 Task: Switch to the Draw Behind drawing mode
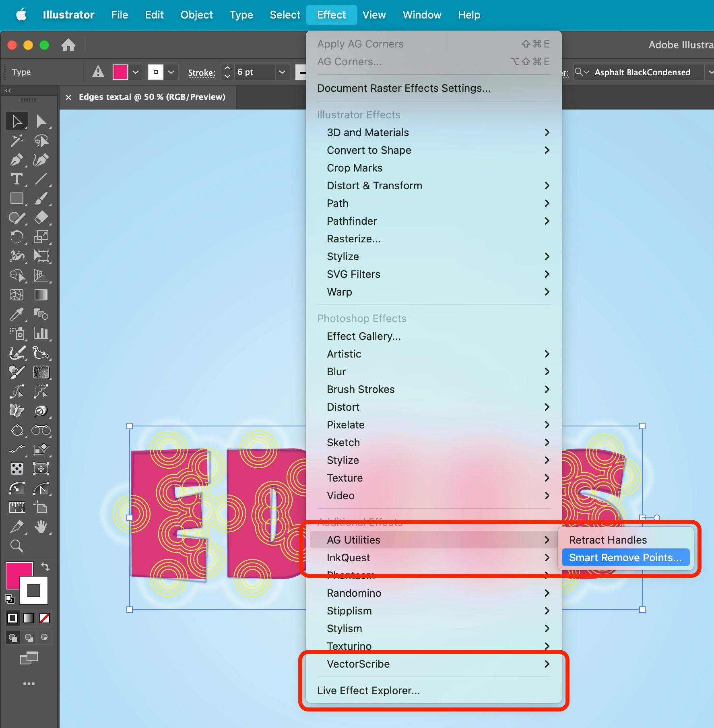pyautogui.click(x=28, y=637)
